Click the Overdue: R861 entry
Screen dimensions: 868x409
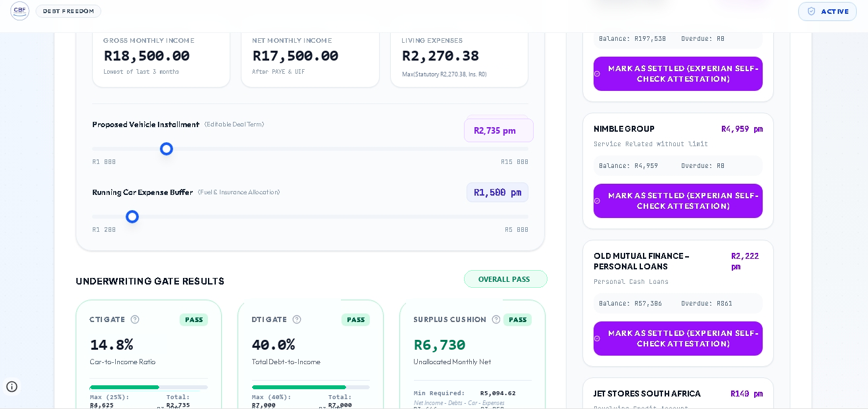point(707,304)
